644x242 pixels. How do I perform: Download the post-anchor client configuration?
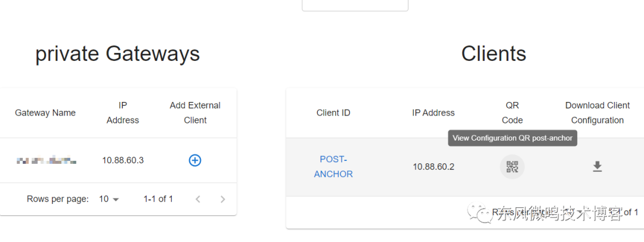(597, 166)
